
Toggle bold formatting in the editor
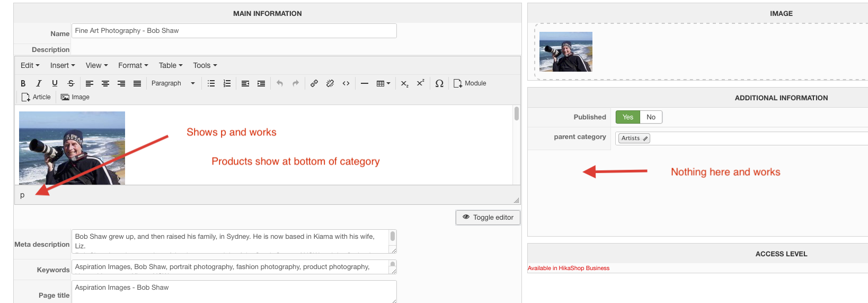tap(23, 83)
